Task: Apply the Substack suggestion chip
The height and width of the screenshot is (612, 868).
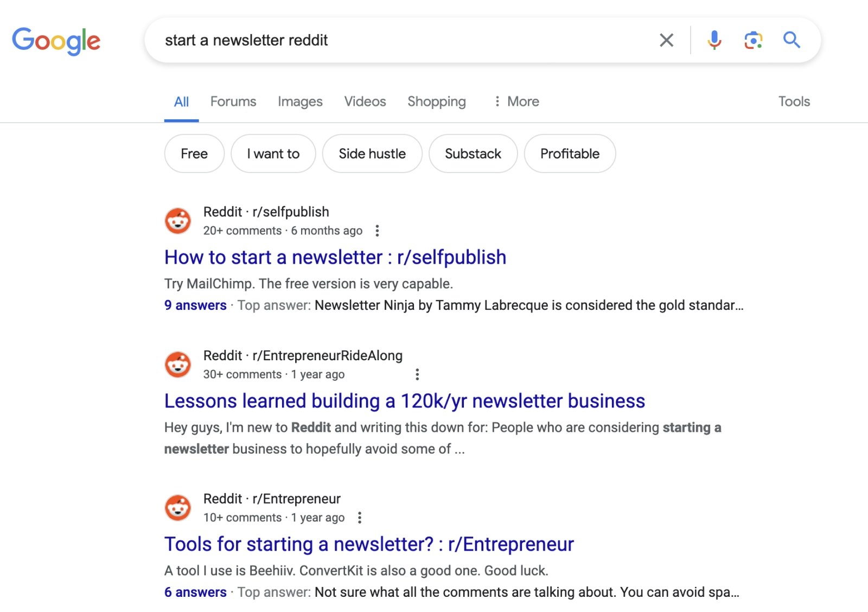Action: coord(473,154)
